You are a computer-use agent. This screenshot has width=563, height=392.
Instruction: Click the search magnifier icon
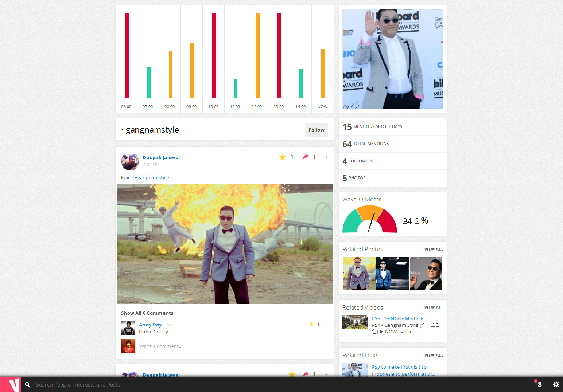27,385
